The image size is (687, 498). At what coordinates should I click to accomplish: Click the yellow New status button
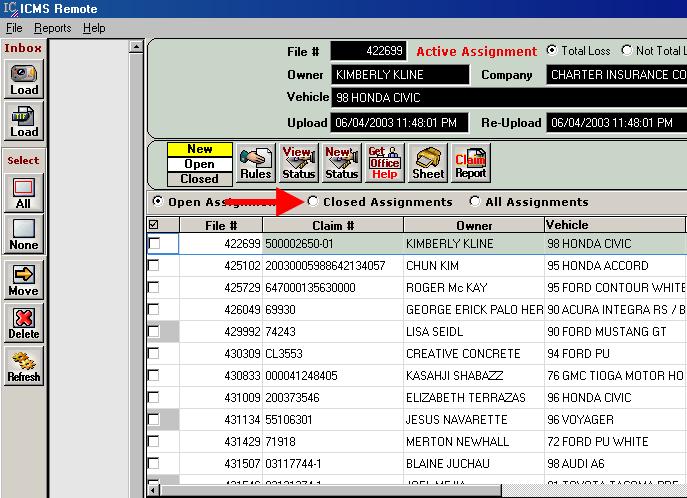tap(199, 149)
